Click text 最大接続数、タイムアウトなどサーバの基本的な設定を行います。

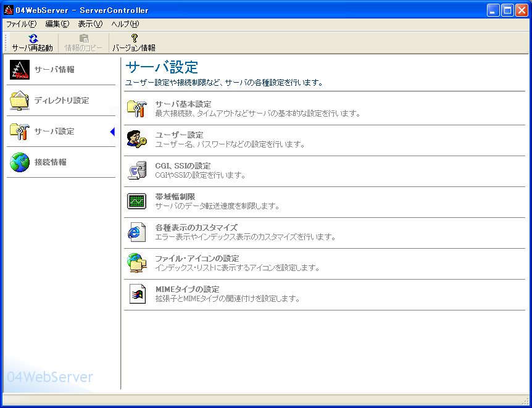click(x=258, y=114)
